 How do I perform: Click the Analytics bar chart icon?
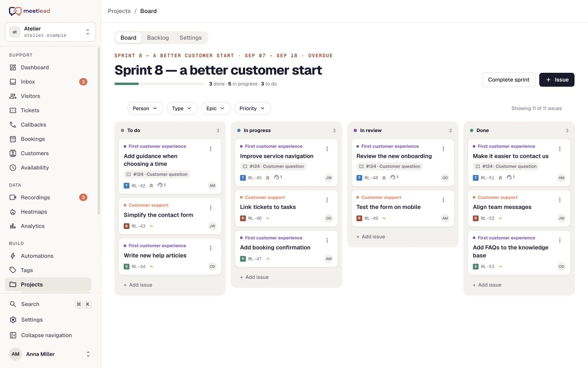13,226
